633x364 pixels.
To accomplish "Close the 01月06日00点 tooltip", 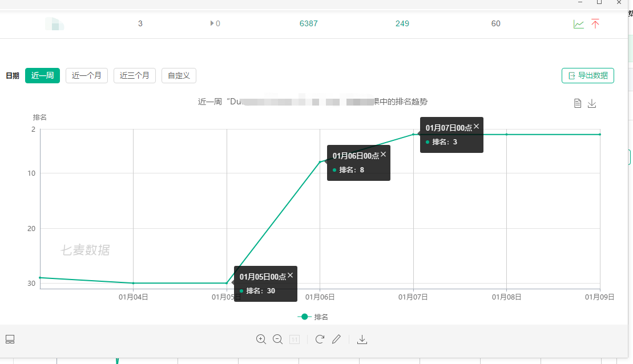I will tap(384, 155).
